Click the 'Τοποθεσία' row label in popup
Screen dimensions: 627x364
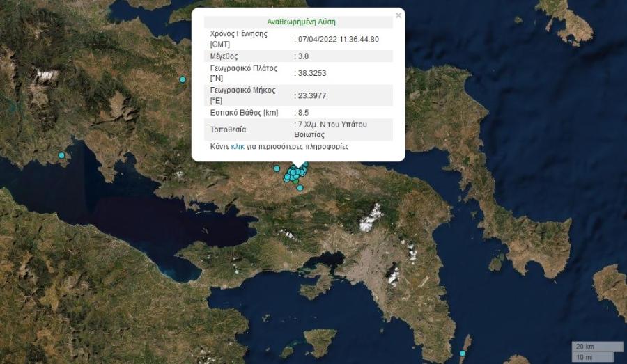[228, 129]
